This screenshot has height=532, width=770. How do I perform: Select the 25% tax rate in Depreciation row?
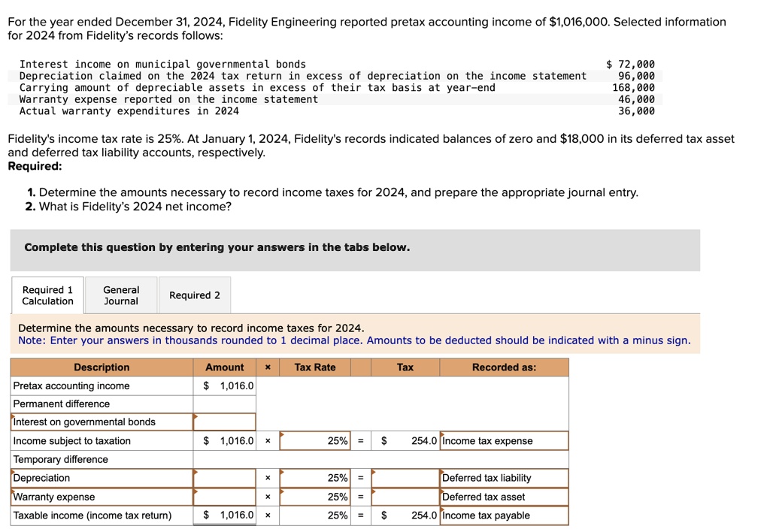[314, 478]
